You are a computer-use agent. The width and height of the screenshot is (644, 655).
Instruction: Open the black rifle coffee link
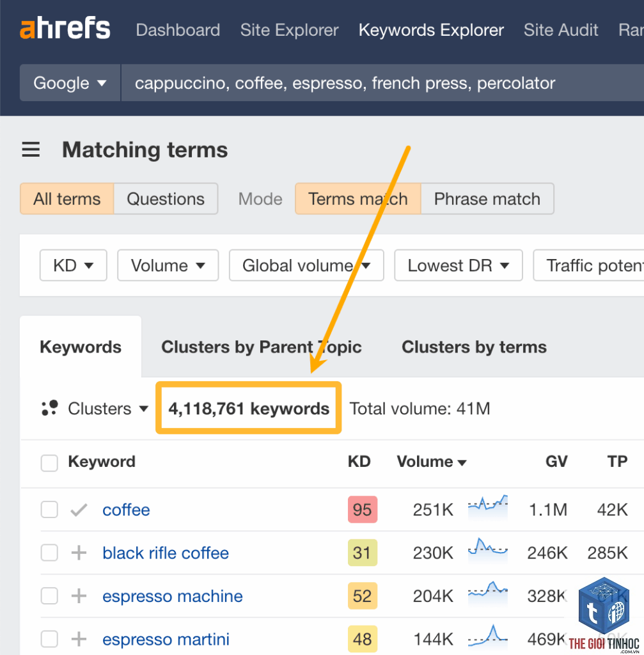coord(166,553)
